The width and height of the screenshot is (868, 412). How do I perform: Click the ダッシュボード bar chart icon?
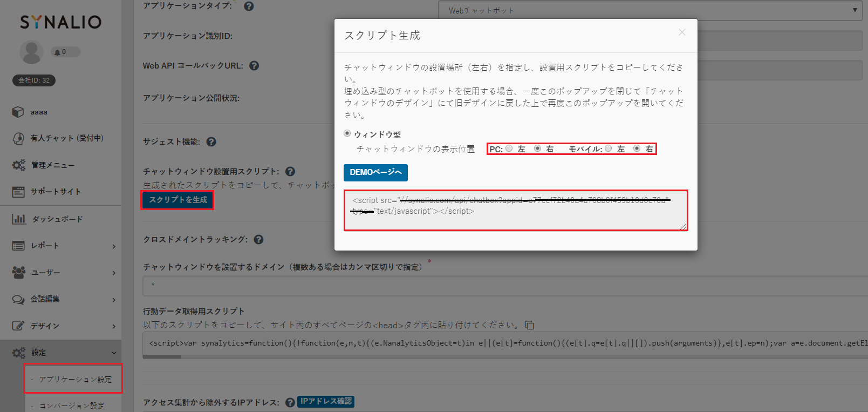pos(18,219)
